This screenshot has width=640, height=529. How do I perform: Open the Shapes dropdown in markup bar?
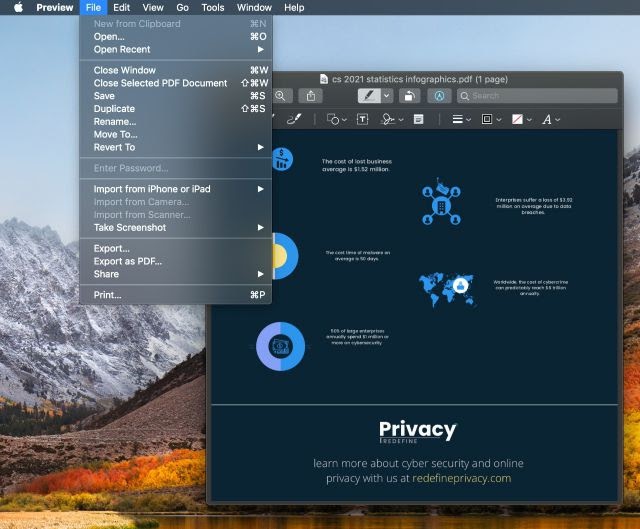point(336,119)
